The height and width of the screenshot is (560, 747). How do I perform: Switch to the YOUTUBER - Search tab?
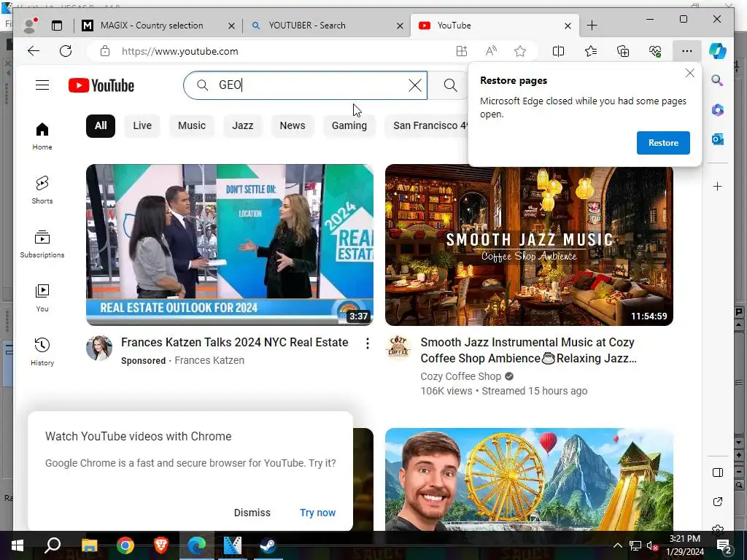(x=307, y=26)
